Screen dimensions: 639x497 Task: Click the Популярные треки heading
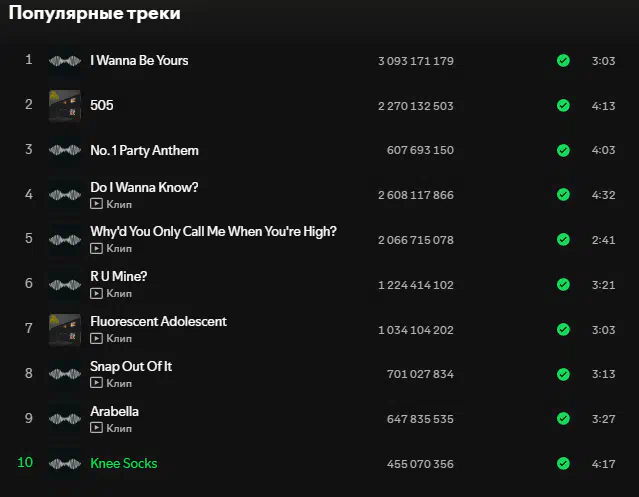pos(95,13)
